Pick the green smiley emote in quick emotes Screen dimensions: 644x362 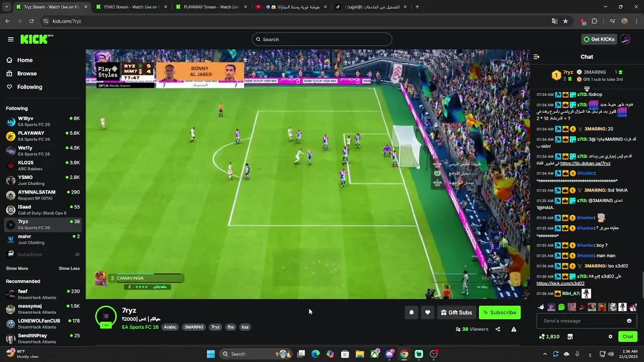561,307
